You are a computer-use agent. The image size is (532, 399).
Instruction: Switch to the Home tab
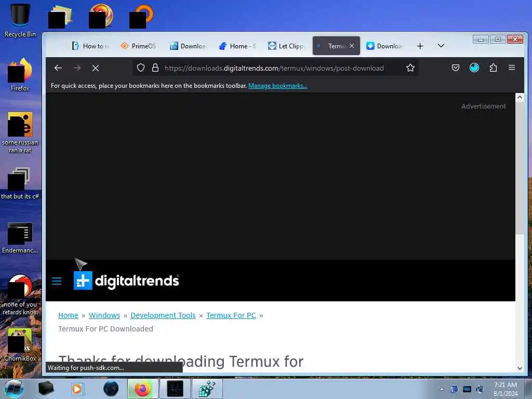point(237,46)
